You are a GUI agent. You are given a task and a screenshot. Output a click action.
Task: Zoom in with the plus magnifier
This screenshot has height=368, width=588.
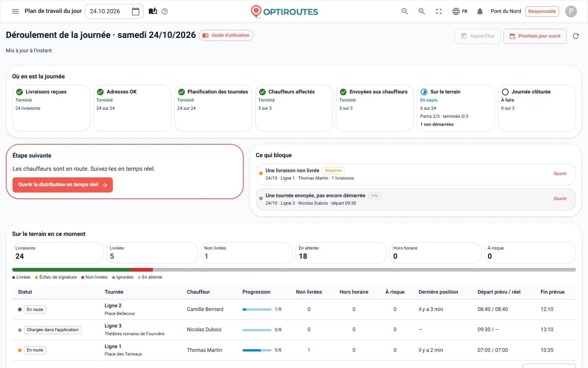coord(422,11)
